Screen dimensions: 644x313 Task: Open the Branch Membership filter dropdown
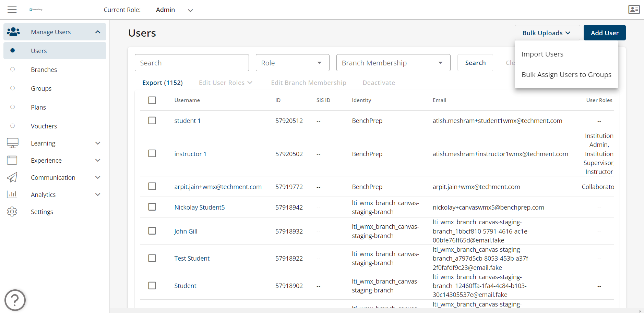point(393,63)
